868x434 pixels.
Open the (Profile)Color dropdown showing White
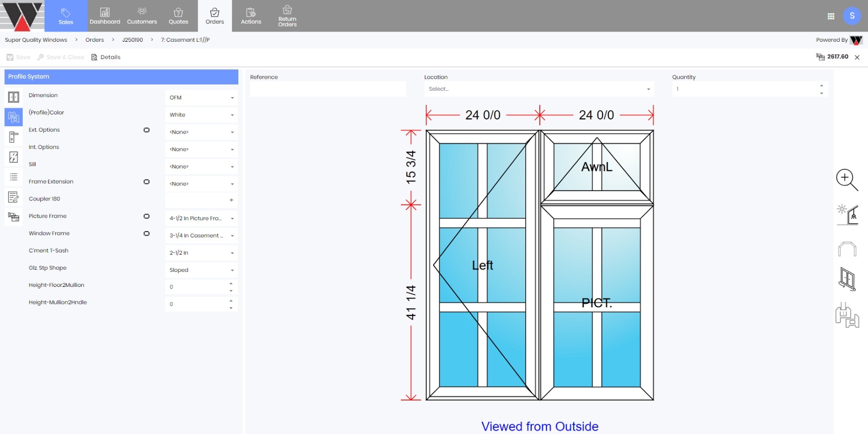pyautogui.click(x=201, y=115)
